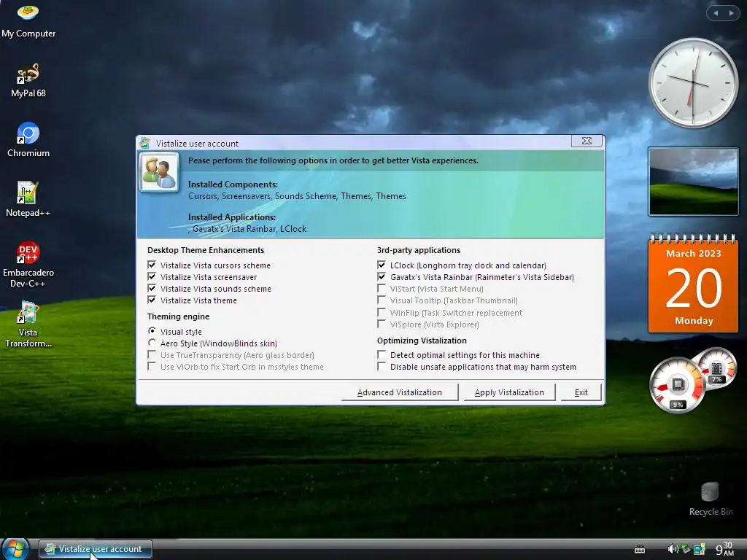Click the memory meter small gauge

[x=716, y=368]
